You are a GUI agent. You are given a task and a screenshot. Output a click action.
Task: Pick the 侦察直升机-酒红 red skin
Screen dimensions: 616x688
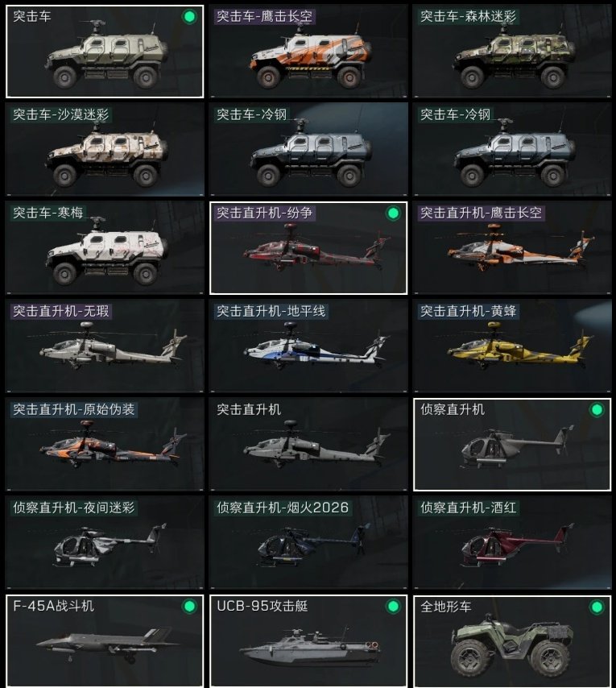click(x=512, y=542)
